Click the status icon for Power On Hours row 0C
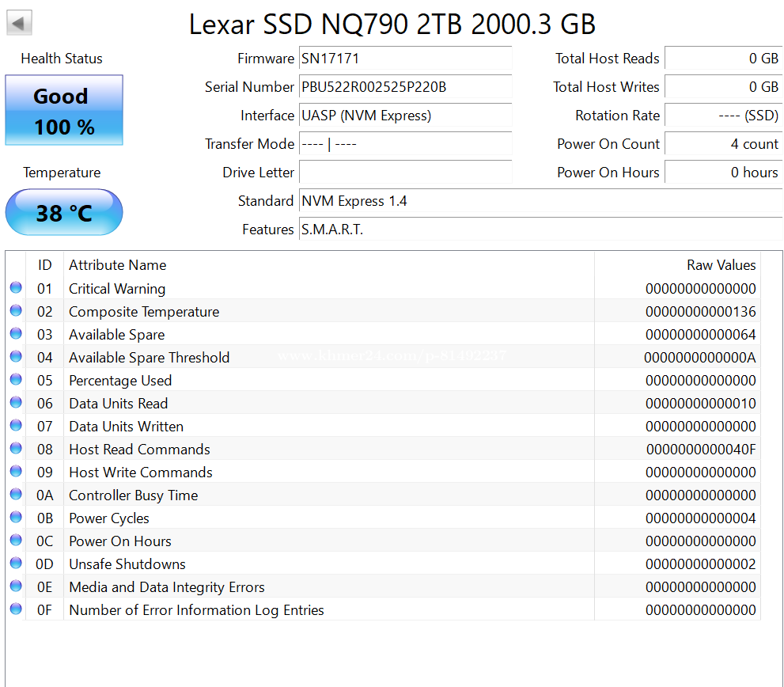This screenshot has width=784, height=687. (x=16, y=541)
